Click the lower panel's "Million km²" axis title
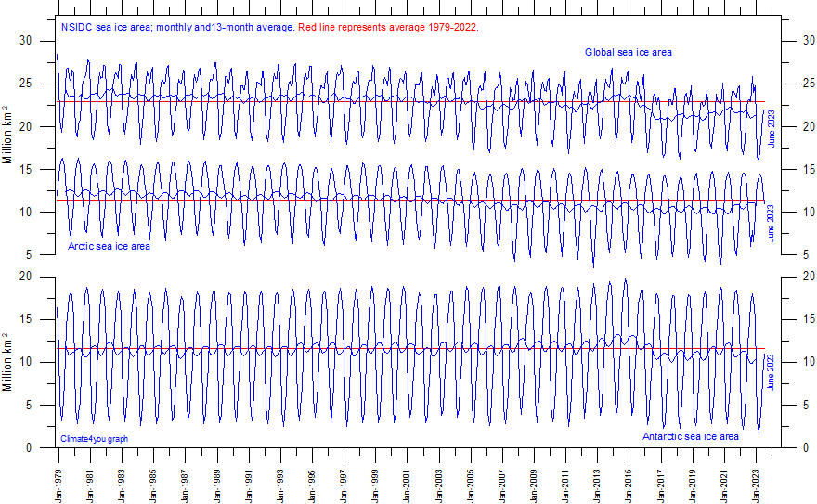The image size is (817, 504). 8,361
